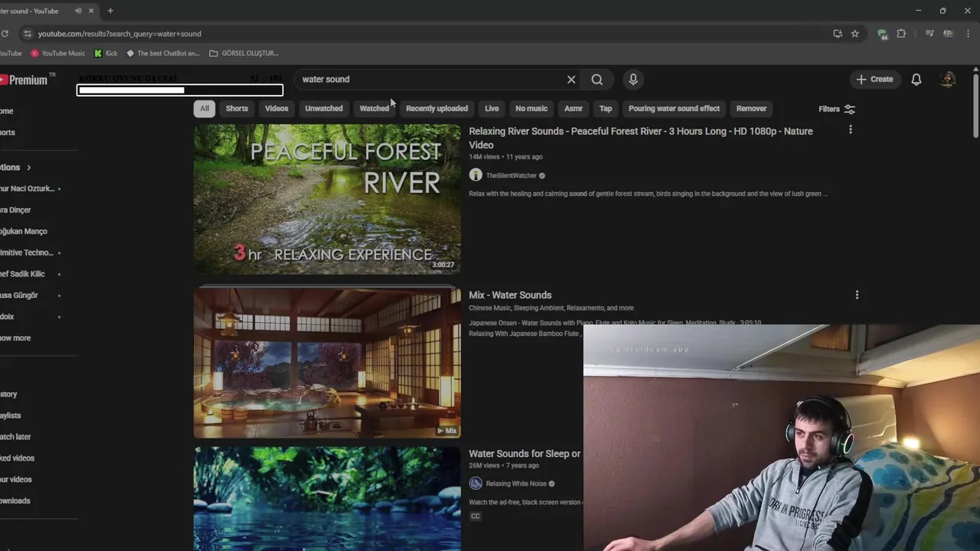
Task: Select the Unwatched filter chip
Action: tap(324, 109)
